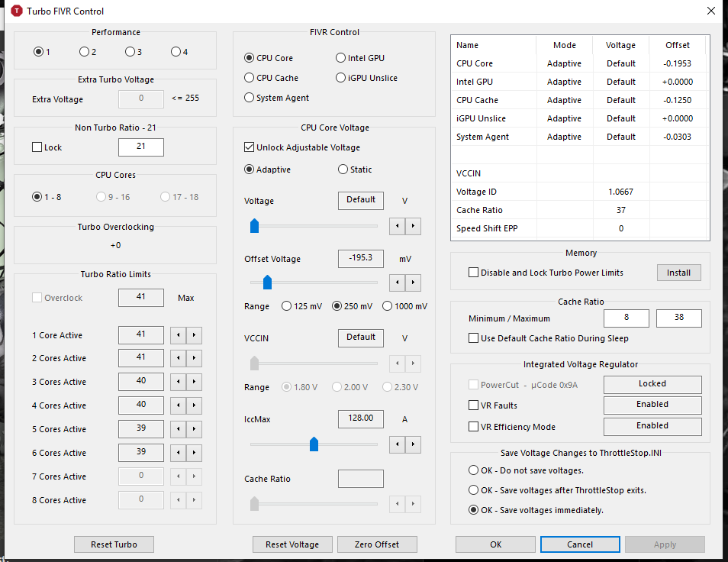The width and height of the screenshot is (728, 562).
Task: Click the Non Turbo Ratio value field
Action: pyautogui.click(x=141, y=147)
